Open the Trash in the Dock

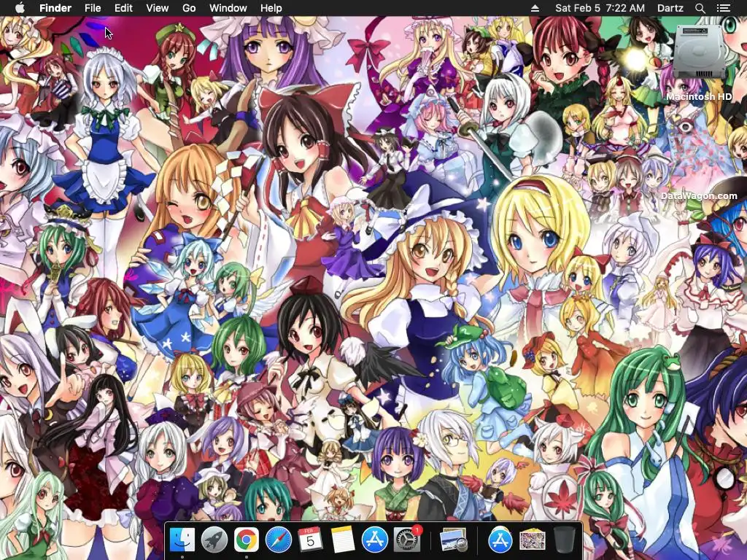coord(564,540)
